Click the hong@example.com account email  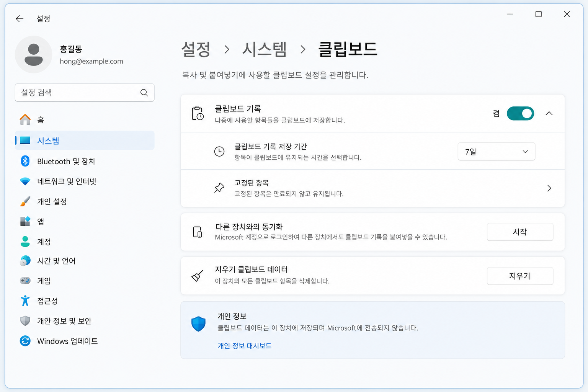click(91, 61)
